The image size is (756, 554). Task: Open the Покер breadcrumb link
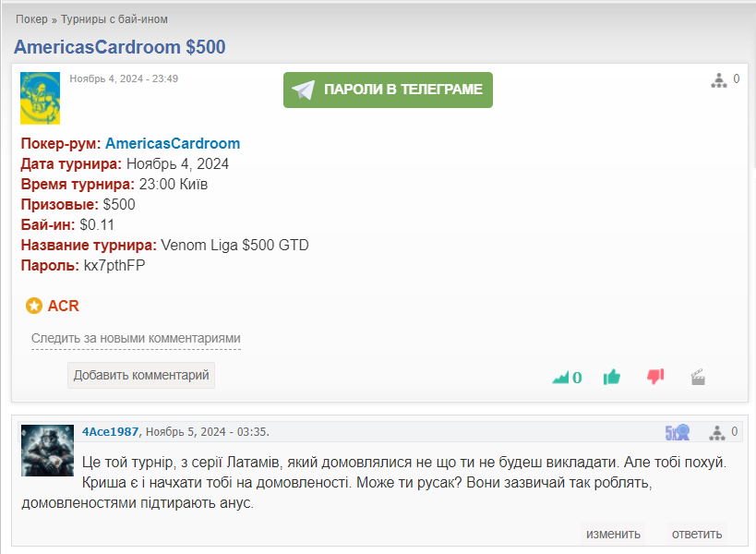tap(31, 19)
